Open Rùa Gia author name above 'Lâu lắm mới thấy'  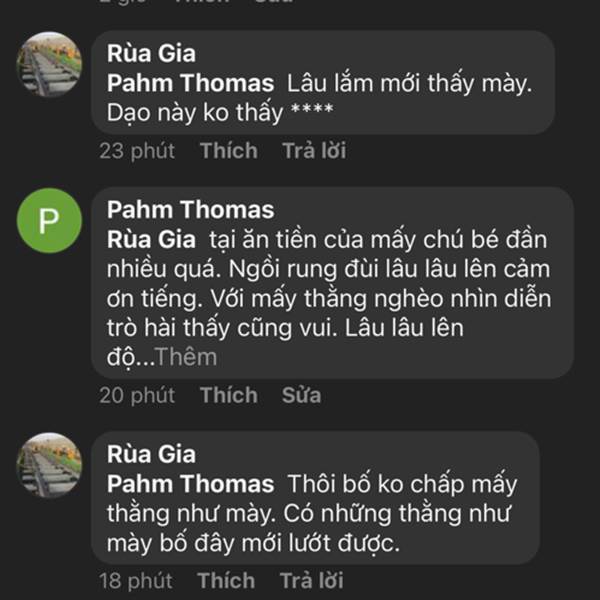point(152,53)
